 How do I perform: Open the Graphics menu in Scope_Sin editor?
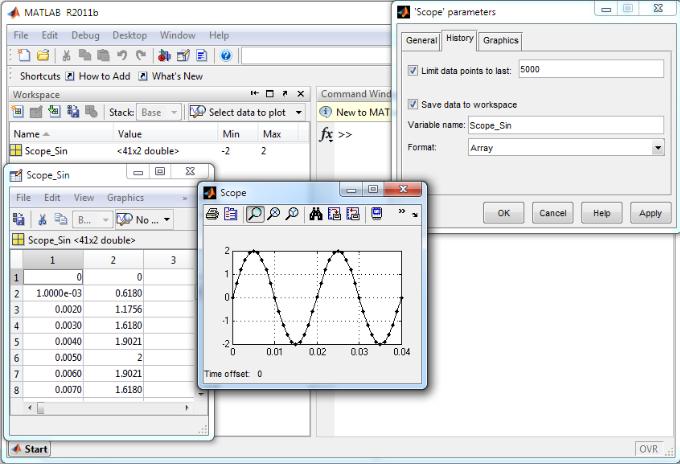coord(125,198)
